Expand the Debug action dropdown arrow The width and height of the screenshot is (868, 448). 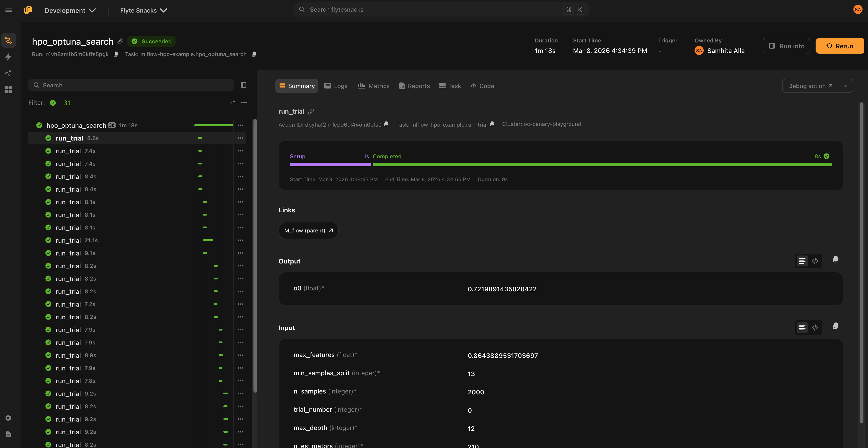tap(845, 86)
